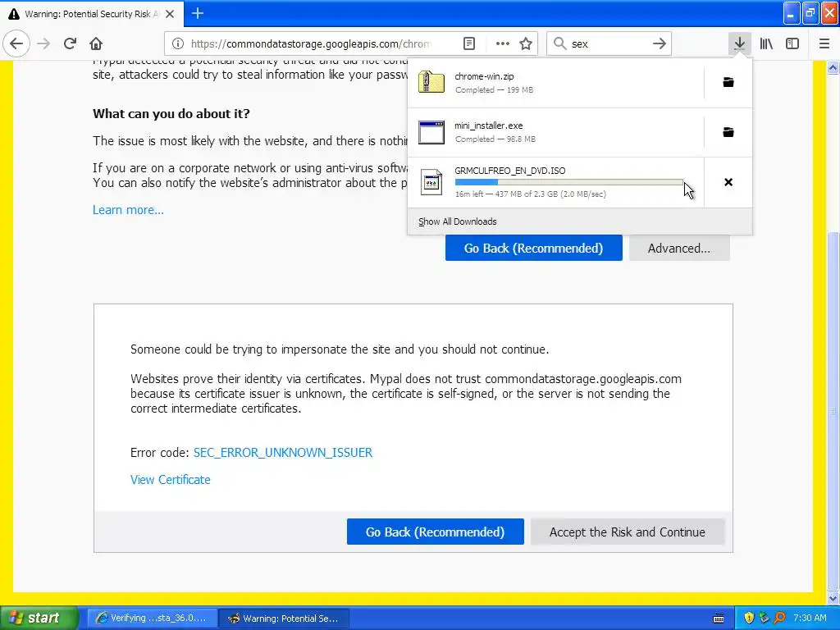Image resolution: width=840 pixels, height=630 pixels.
Task: Click Go Back (Recommended) beside Accept the Risk
Action: pos(435,532)
